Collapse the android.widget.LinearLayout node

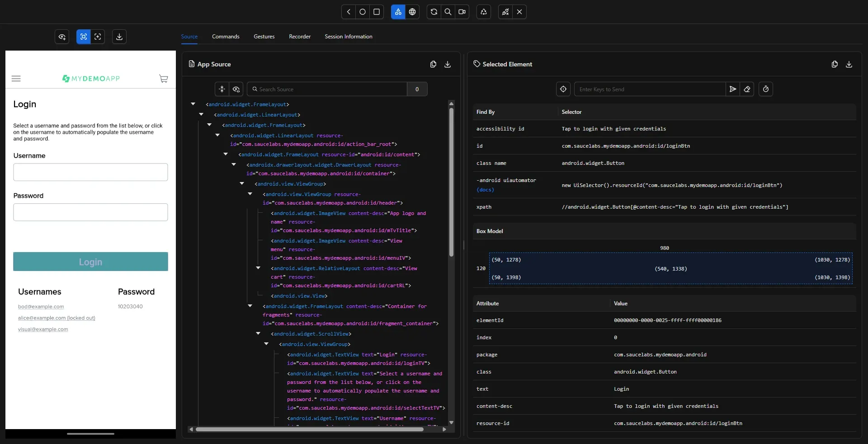coord(202,115)
